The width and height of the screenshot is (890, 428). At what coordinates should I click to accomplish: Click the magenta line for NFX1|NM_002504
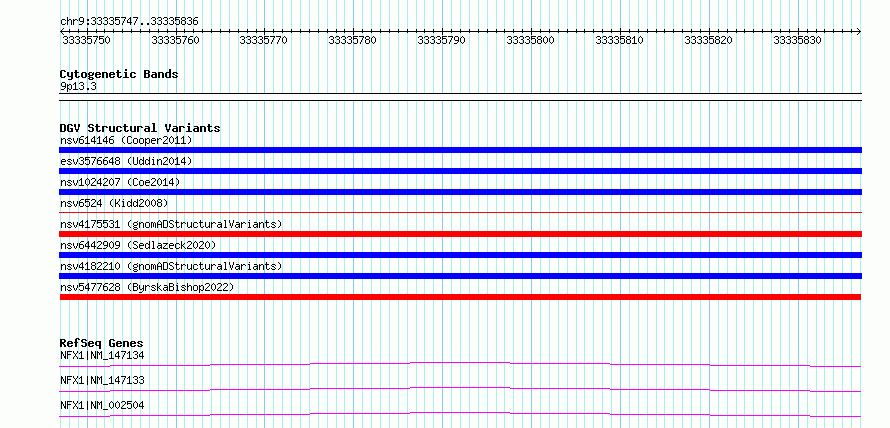pos(460,414)
